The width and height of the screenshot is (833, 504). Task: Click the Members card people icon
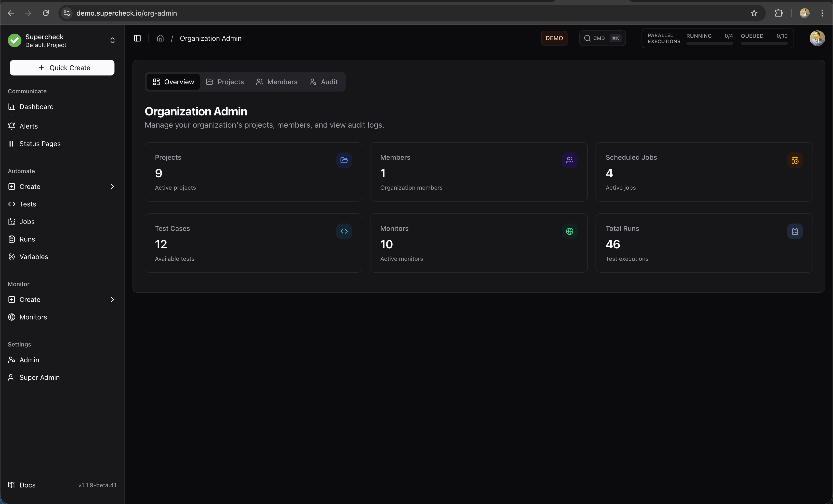(x=570, y=160)
